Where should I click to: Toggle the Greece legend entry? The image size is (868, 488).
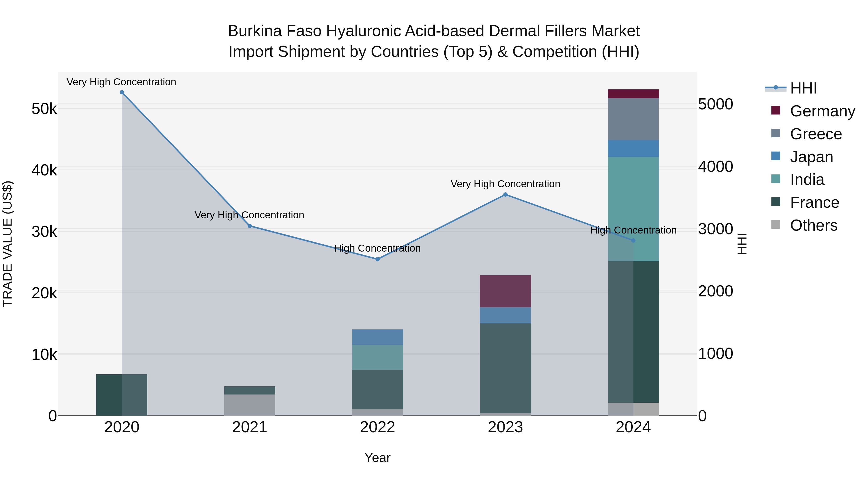click(806, 134)
